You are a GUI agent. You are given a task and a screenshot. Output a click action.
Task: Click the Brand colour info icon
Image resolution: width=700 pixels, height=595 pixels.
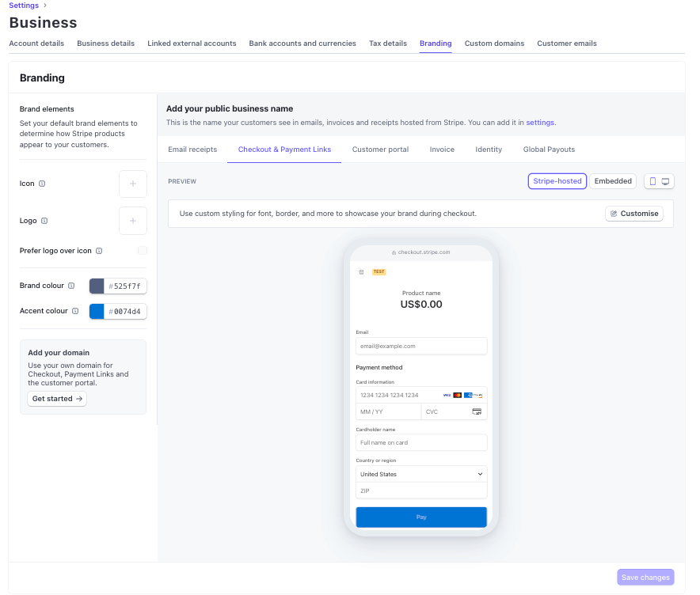pyautogui.click(x=71, y=286)
